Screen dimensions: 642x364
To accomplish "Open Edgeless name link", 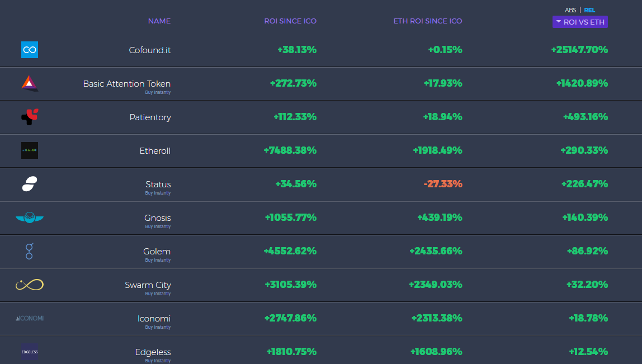I will click(x=153, y=352).
